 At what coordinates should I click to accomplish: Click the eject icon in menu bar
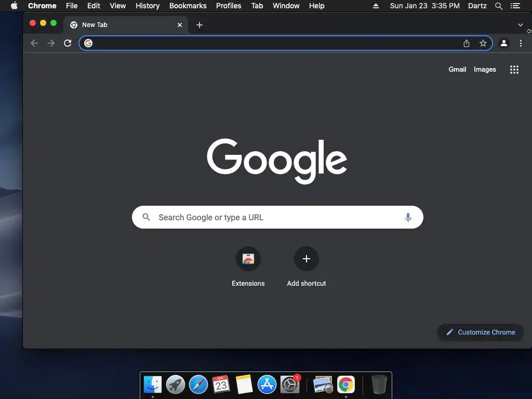point(376,6)
